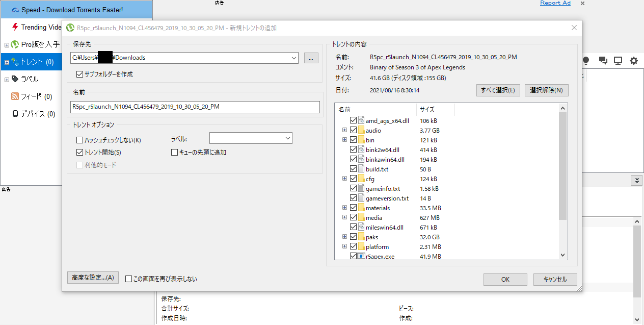Image resolution: width=644 pixels, height=325 pixels.
Task: Click the Report Ad link
Action: 555,3
